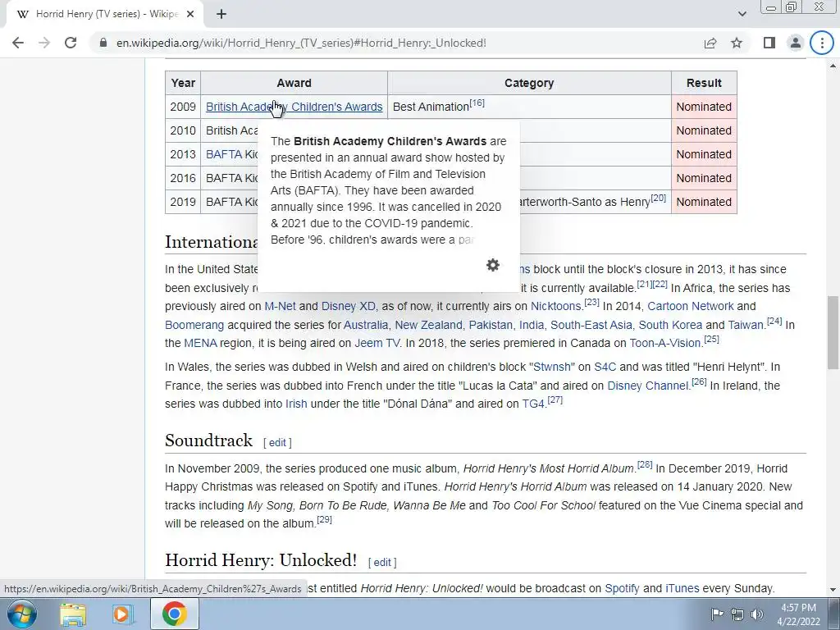Open the Windows Start menu
The image size is (840, 630).
click(x=21, y=614)
